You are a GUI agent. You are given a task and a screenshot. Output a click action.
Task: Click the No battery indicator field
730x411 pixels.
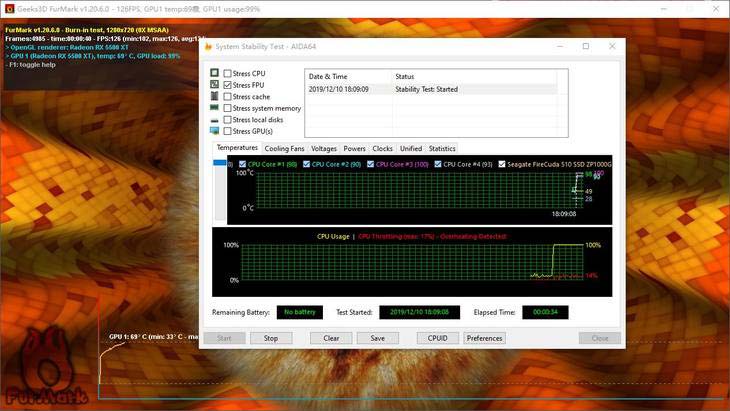(300, 312)
